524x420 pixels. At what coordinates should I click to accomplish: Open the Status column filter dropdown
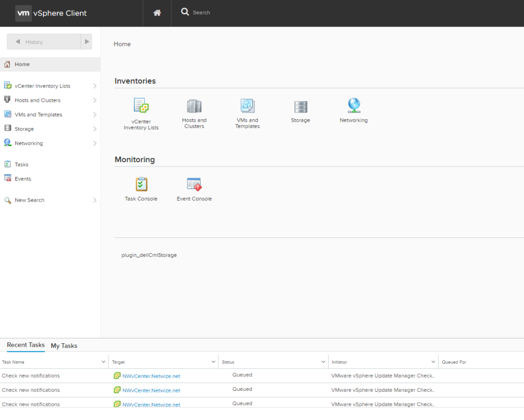pos(324,362)
